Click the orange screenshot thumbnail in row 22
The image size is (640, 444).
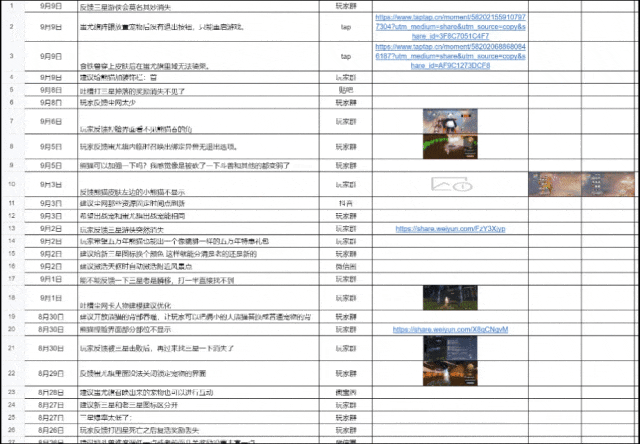click(450, 373)
